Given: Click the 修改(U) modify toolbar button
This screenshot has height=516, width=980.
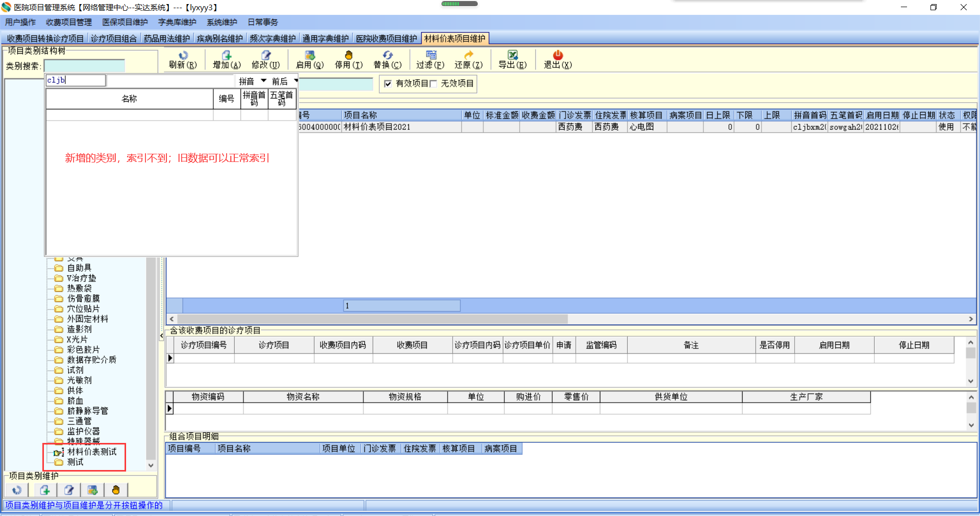Looking at the screenshot, I should point(265,59).
